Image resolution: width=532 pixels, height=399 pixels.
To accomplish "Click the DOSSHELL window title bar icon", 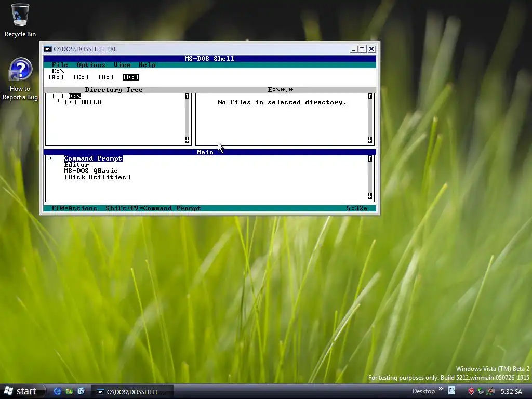I will tap(47, 49).
